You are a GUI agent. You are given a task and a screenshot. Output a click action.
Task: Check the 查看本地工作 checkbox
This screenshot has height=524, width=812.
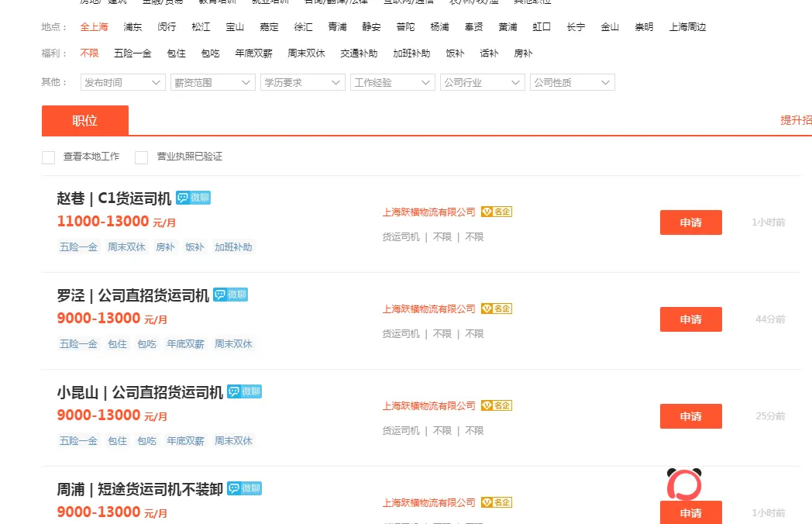pyautogui.click(x=48, y=157)
